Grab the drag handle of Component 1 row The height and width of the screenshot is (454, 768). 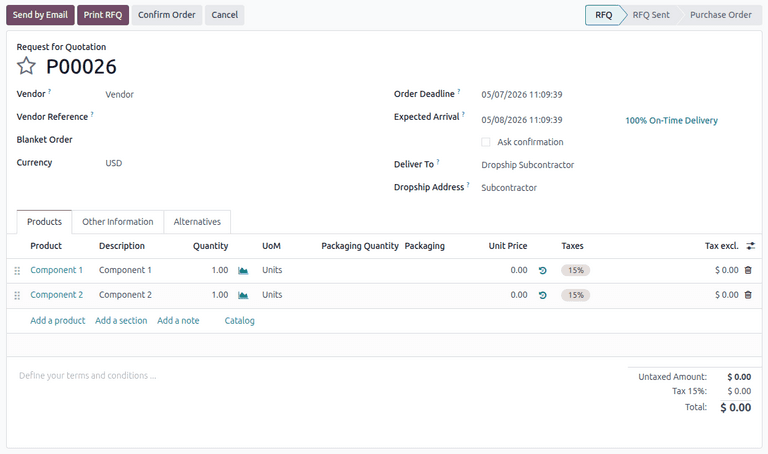point(17,271)
